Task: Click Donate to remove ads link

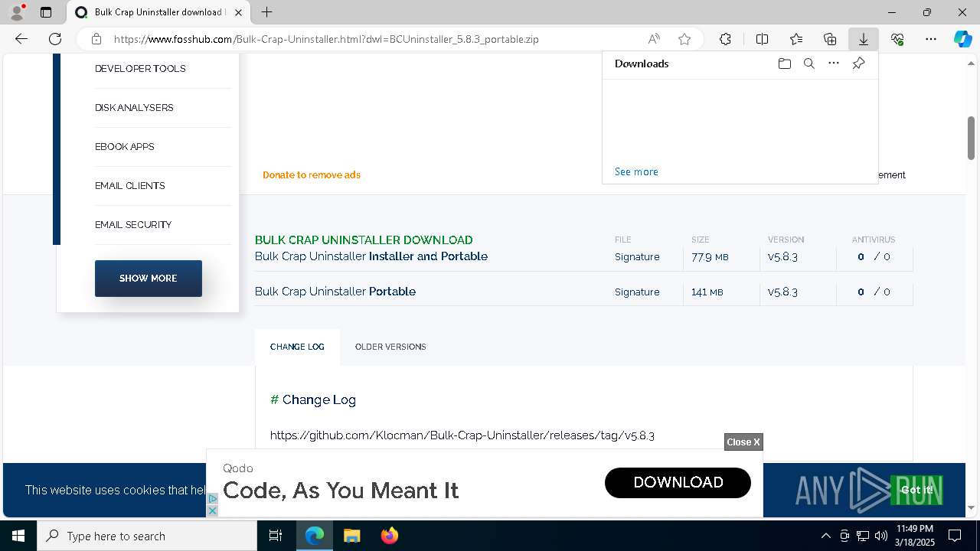Action: point(312,175)
